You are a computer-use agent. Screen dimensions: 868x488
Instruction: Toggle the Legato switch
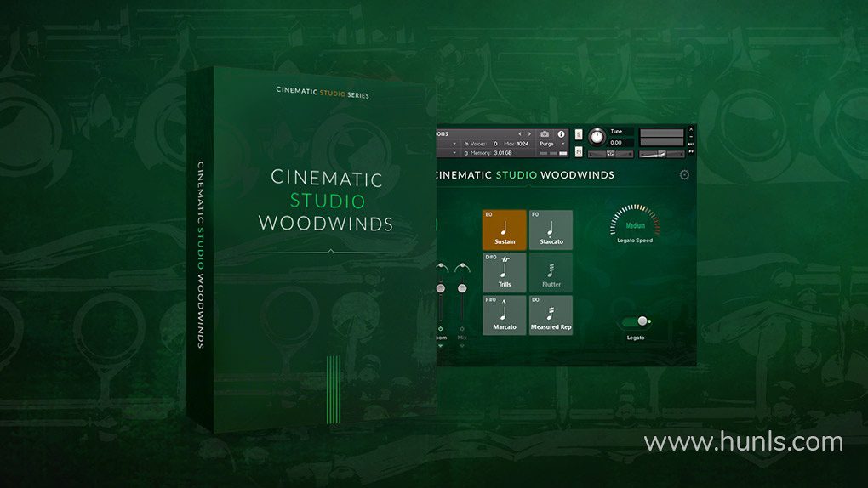point(636,321)
